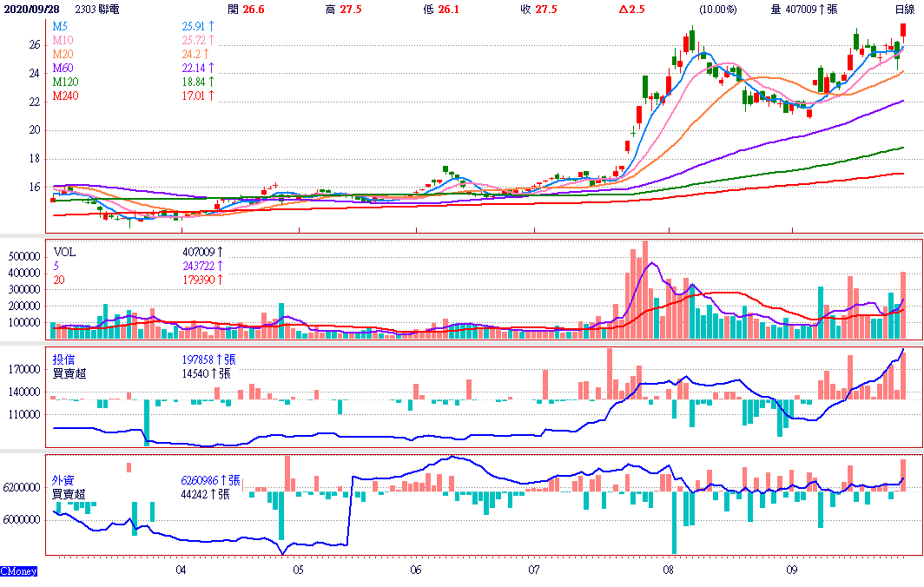Click the 2303 聯電 stock name

click(96, 9)
